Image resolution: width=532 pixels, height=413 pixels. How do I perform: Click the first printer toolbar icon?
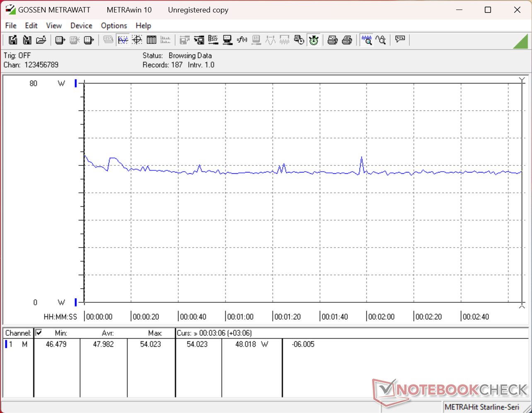click(332, 40)
